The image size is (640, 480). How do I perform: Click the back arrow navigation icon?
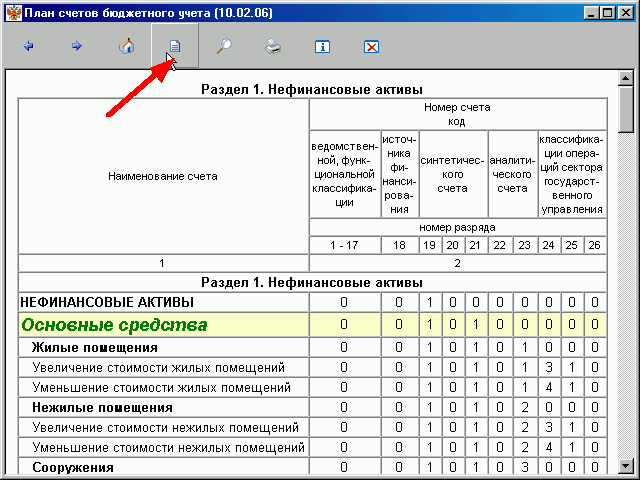pyautogui.click(x=28, y=46)
